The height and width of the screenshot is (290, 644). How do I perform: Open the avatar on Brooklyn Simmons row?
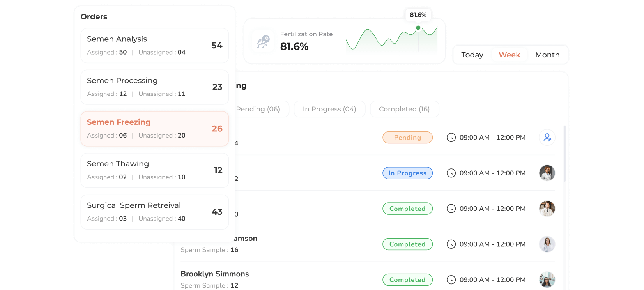point(547,280)
